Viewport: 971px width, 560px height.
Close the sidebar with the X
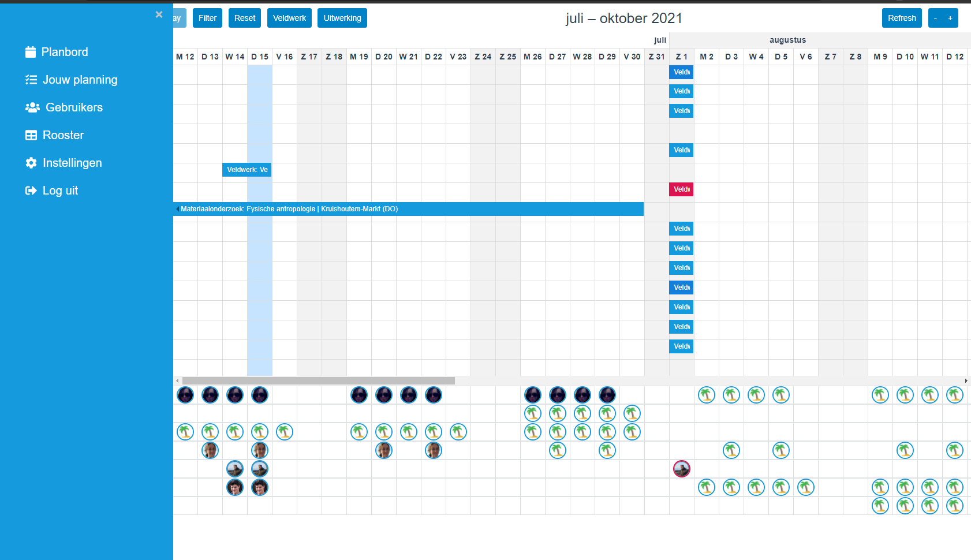[x=159, y=14]
